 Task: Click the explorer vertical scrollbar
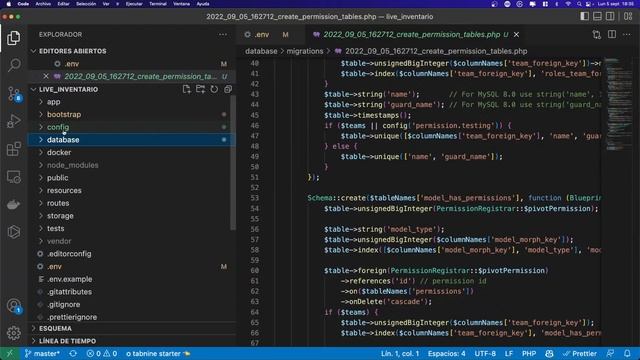233,163
